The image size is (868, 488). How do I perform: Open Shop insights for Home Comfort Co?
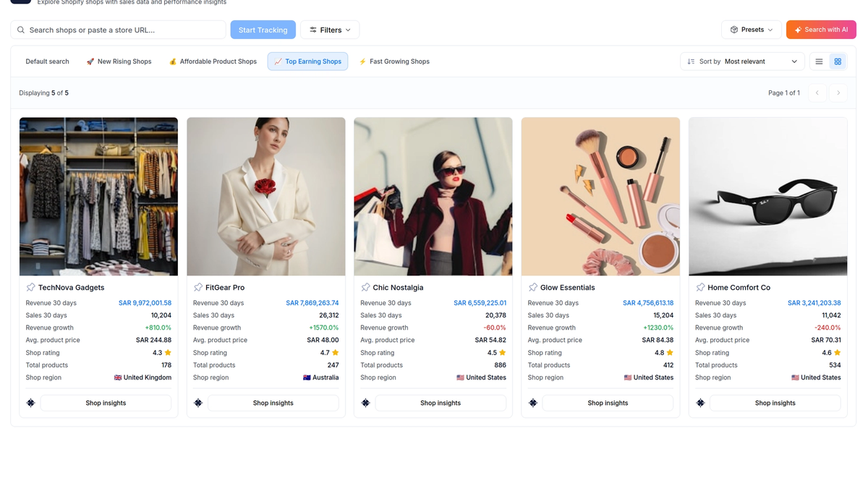[775, 403]
